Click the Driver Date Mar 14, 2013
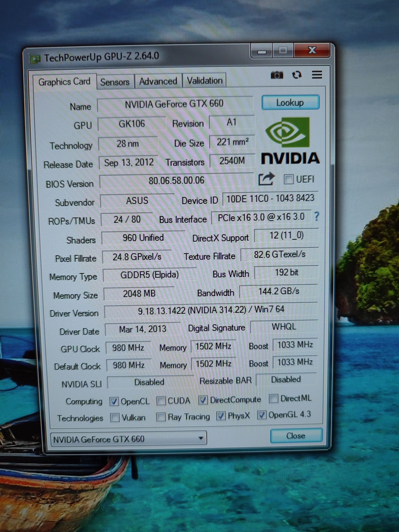 [x=143, y=329]
